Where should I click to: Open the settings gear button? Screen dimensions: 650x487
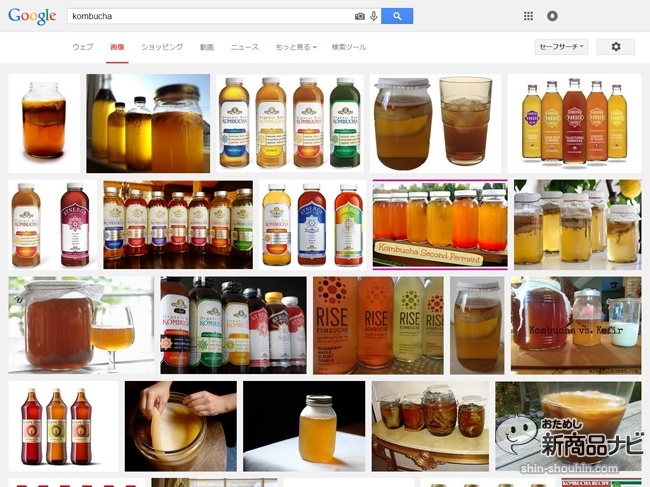(616, 47)
